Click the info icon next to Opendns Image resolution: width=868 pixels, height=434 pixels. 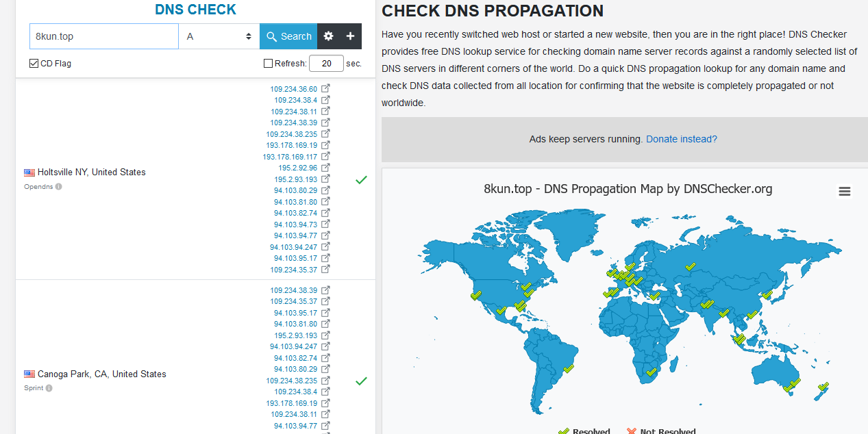[59, 186]
